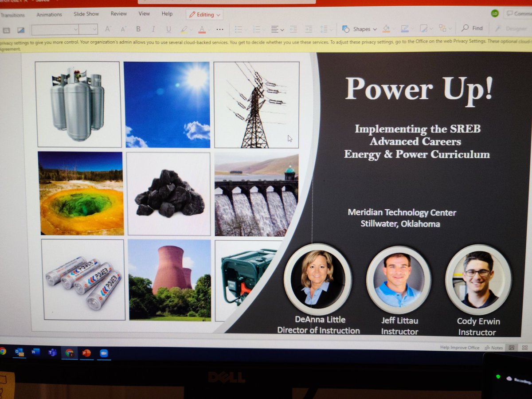Viewport: 532px width, 399px height.
Task: Apply bulleted list formatting
Action: (238, 30)
